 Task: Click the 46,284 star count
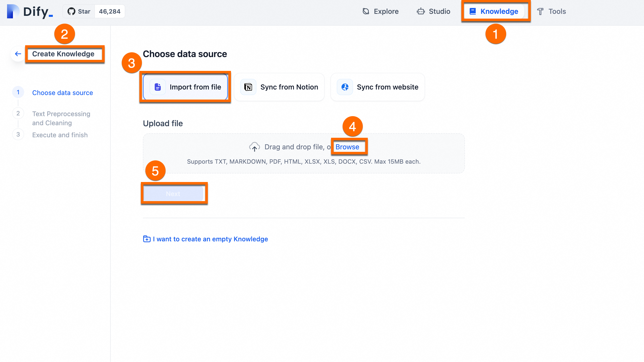(110, 11)
